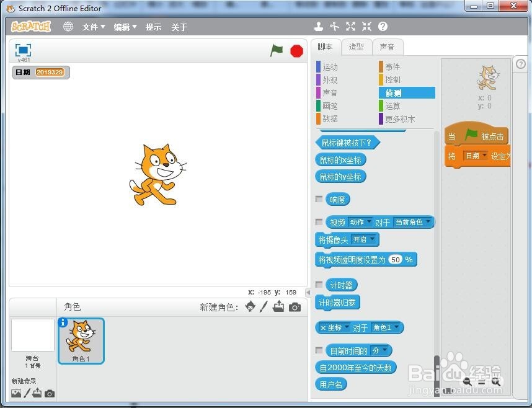
Task: Upload sprite from file icon
Action: 278,306
